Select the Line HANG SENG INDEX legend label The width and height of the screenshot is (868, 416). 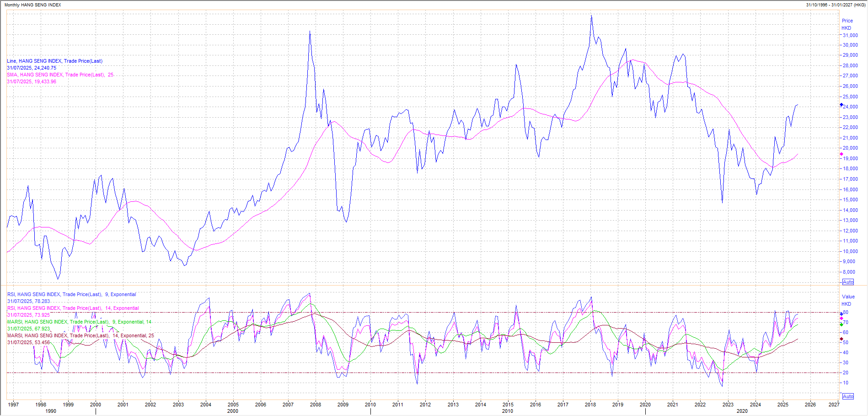54,61
